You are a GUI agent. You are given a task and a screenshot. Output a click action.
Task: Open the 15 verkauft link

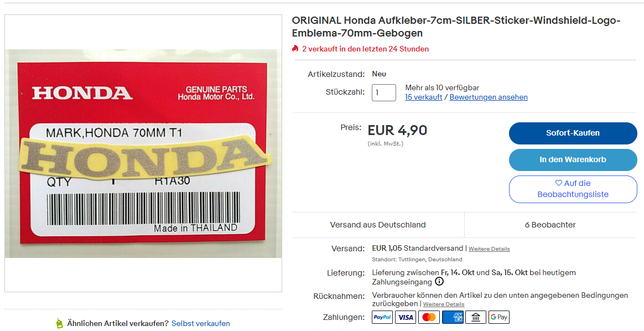(423, 97)
